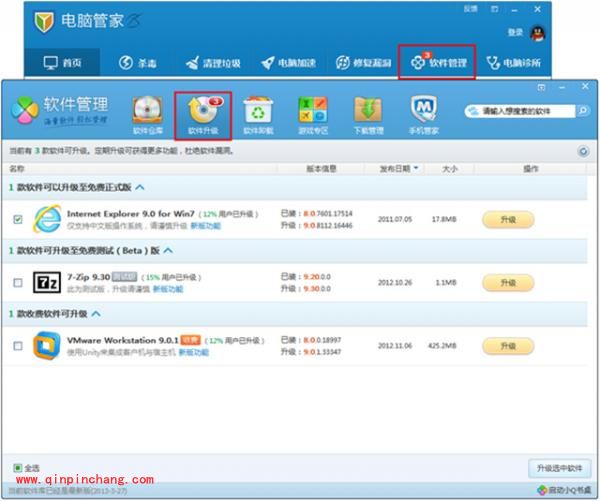Click the 电脑管家 shield logo
Image resolution: width=600 pixels, height=501 pixels.
click(44, 22)
